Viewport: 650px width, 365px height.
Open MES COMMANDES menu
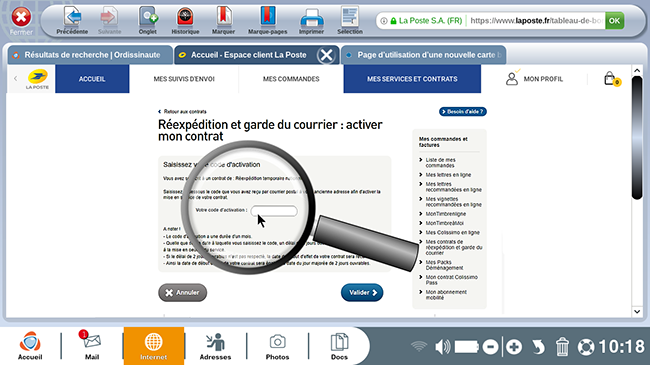click(x=291, y=79)
